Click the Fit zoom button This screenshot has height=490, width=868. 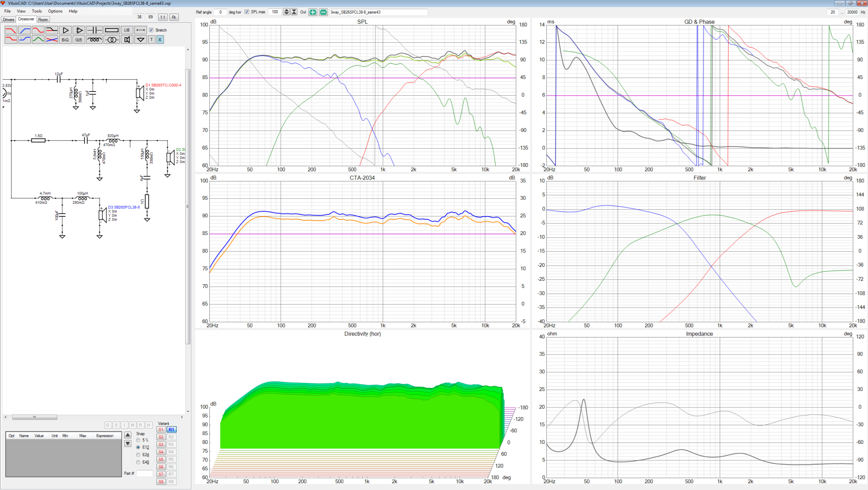[x=174, y=17]
